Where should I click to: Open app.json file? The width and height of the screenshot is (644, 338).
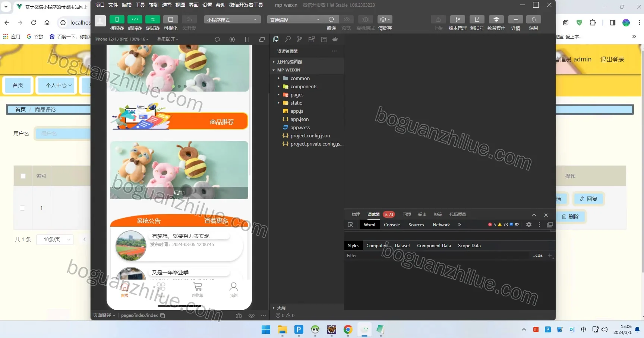coord(300,119)
